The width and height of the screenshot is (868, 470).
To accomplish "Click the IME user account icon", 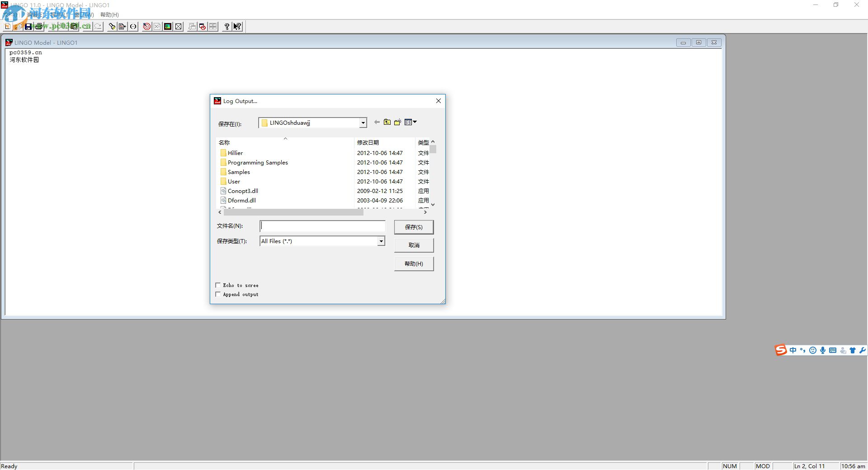I will pos(843,350).
